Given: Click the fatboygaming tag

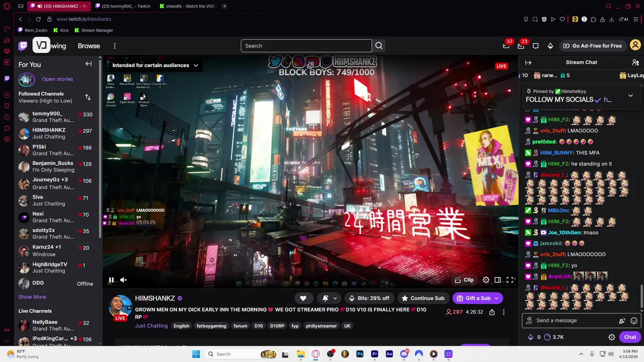Looking at the screenshot, I should (211, 326).
